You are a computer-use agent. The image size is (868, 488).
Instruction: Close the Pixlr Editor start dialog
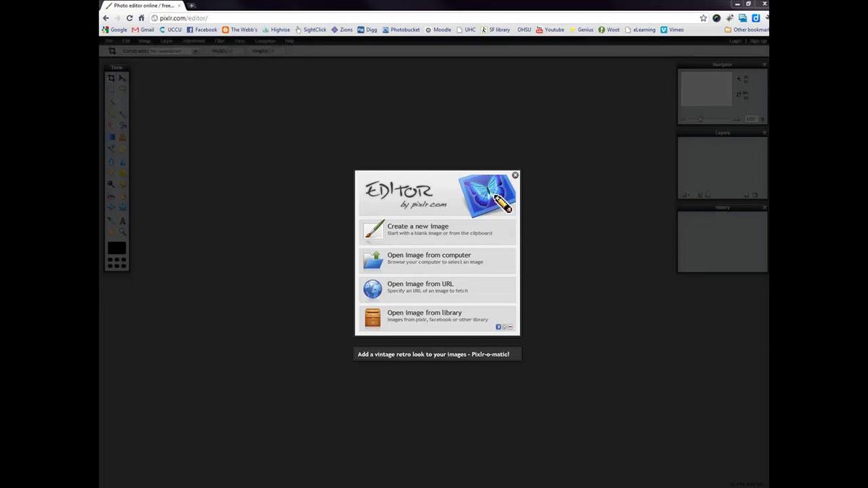coord(515,175)
